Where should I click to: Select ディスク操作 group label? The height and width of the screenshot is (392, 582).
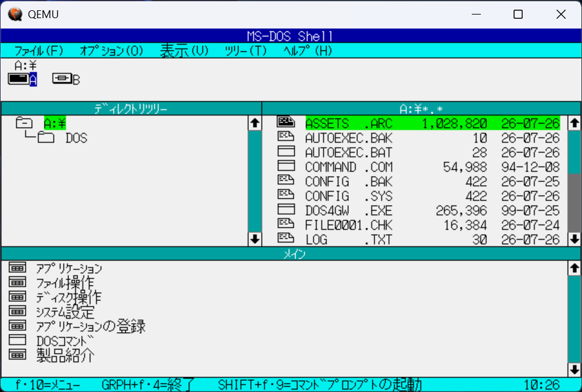click(68, 298)
